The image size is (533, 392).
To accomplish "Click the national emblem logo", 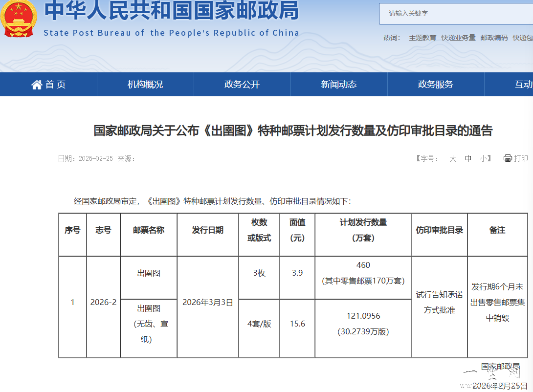I will coord(19,19).
